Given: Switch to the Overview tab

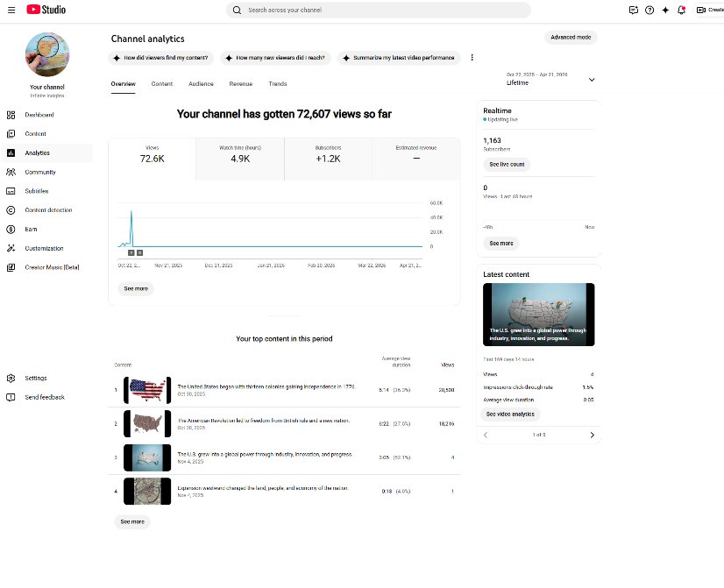Looking at the screenshot, I should (x=124, y=84).
